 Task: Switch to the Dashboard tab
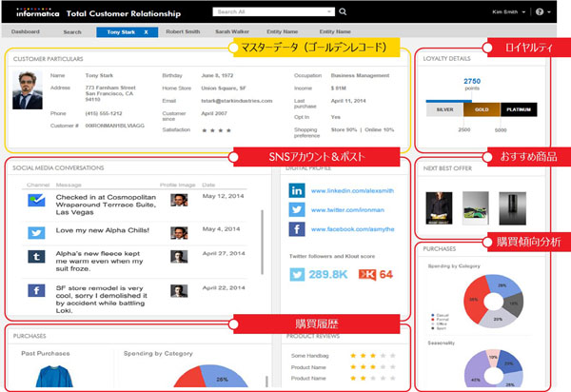coord(26,31)
